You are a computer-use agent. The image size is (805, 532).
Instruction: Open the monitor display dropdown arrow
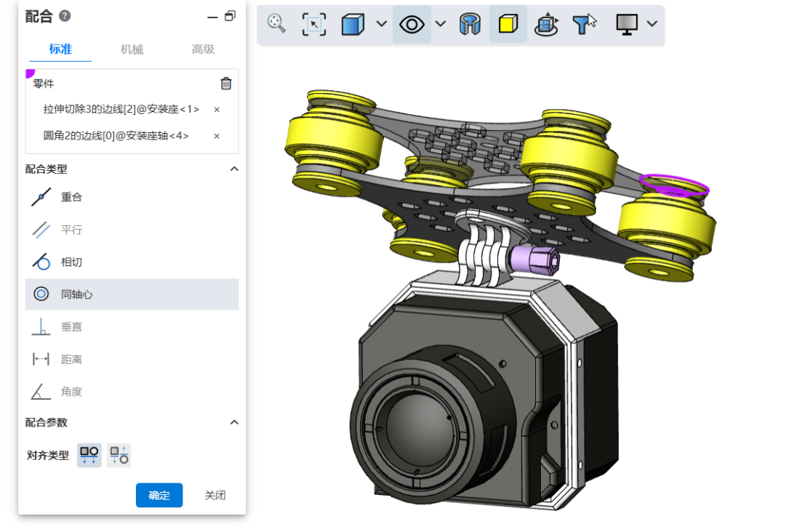click(652, 23)
